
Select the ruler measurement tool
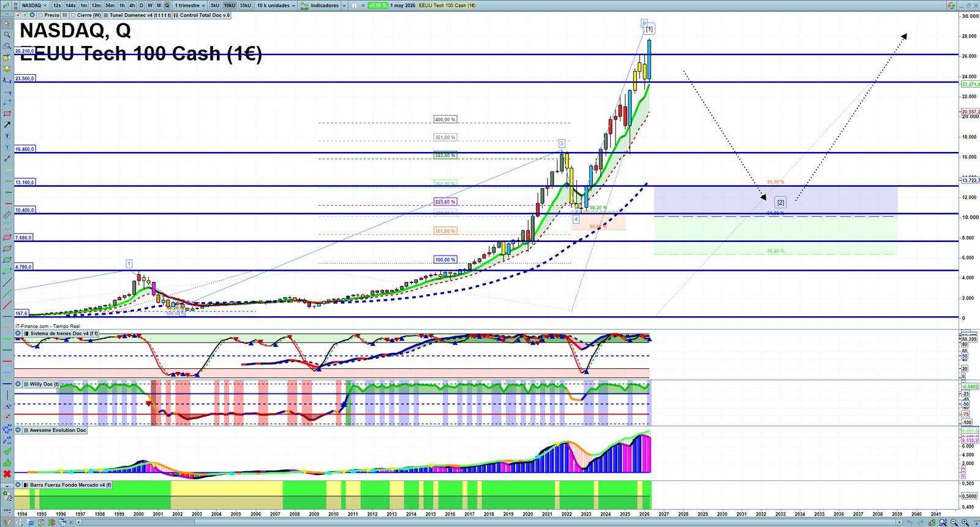tap(7, 215)
